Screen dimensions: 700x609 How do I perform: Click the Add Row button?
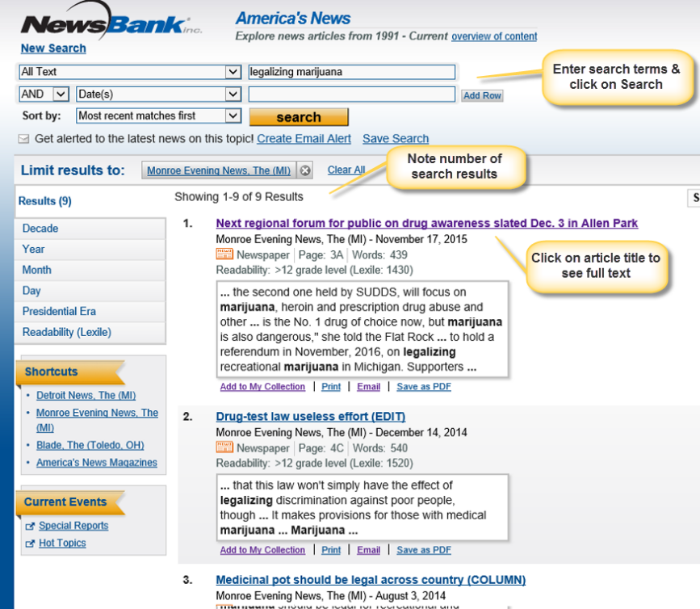point(482,95)
